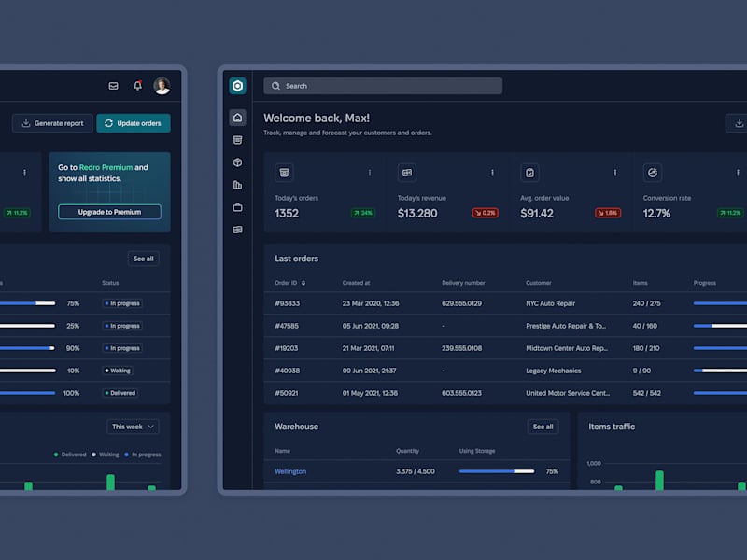Click Wellington quantity 3.375 / 4.500

[x=415, y=471]
